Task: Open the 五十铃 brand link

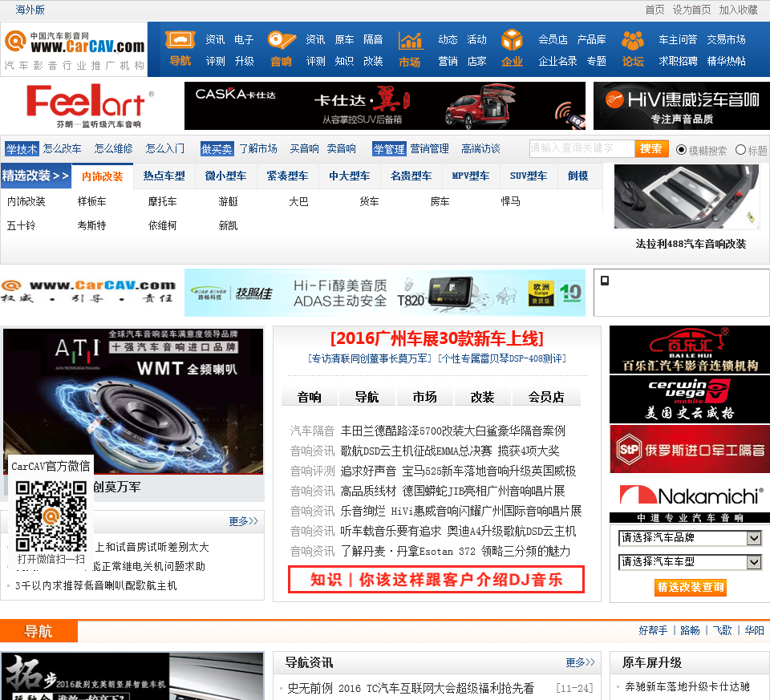Action: [x=21, y=226]
